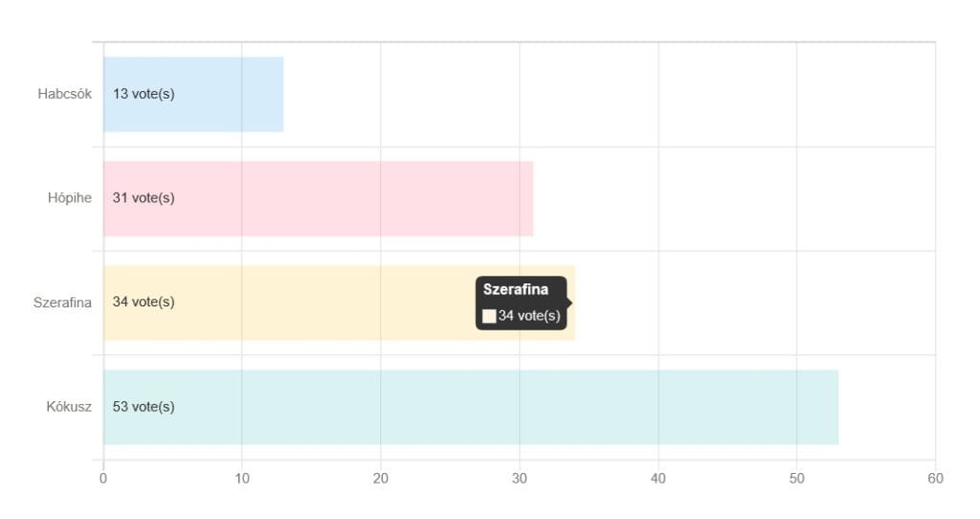This screenshot has width=980, height=519.
Task: Click the Szerafina tooltip title
Action: pos(516,289)
